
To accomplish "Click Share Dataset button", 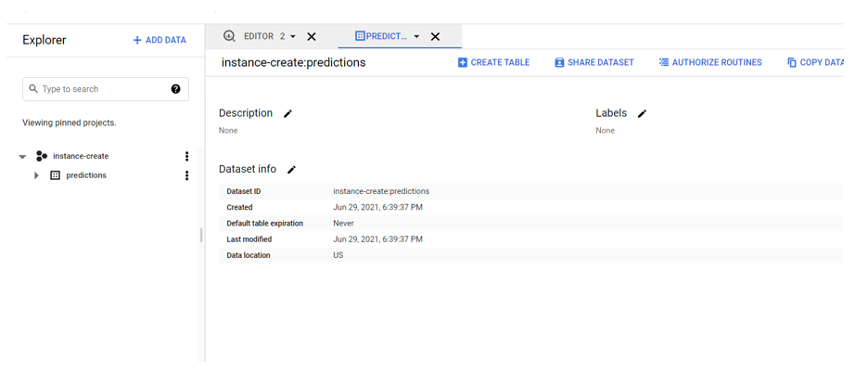I will coord(594,62).
